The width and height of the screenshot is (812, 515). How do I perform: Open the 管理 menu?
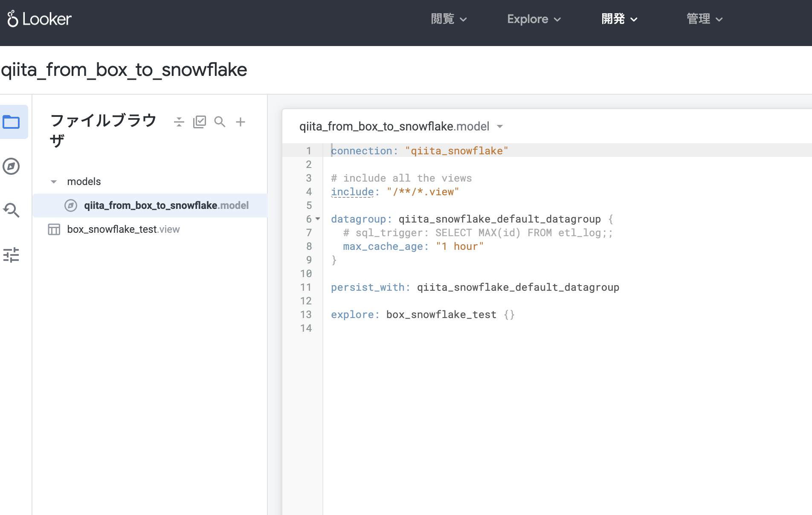tap(705, 19)
